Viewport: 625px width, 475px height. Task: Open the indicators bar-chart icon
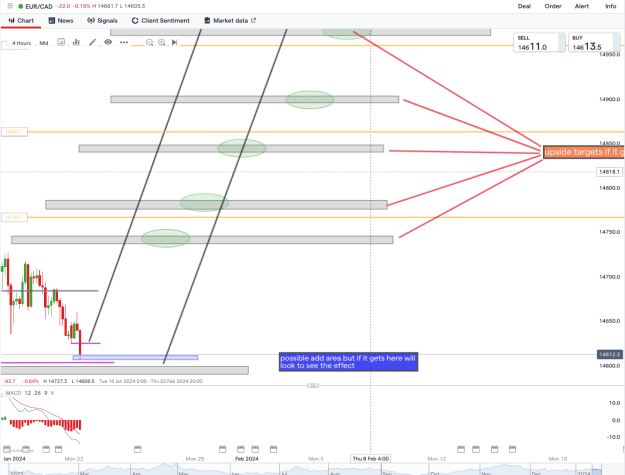point(76,42)
